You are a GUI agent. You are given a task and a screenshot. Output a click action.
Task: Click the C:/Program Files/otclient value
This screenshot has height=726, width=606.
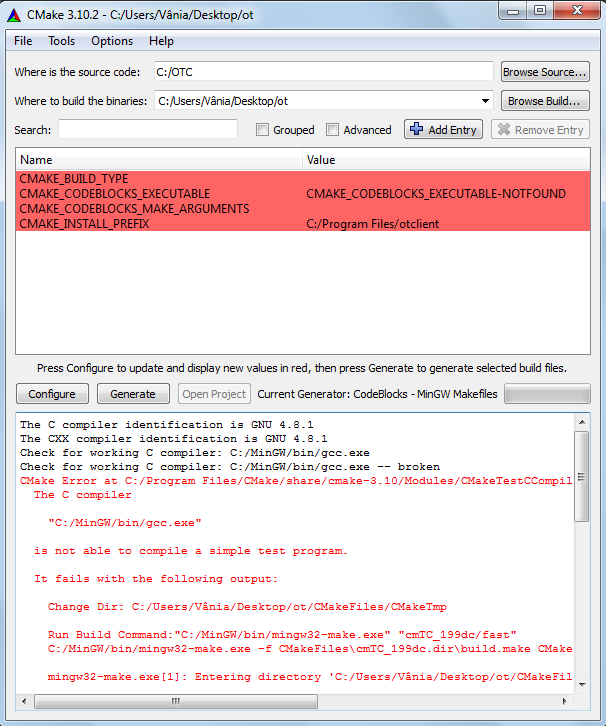pyautogui.click(x=373, y=224)
